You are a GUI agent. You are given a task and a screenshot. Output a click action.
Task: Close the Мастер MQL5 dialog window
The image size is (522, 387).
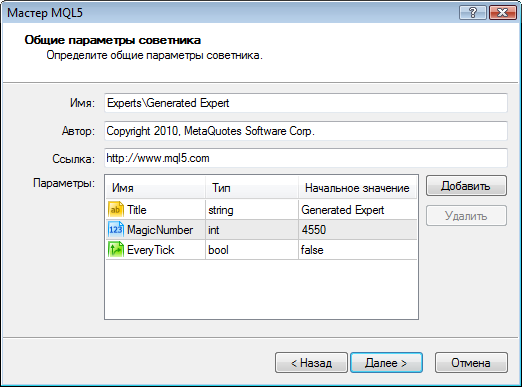pyautogui.click(x=502, y=13)
